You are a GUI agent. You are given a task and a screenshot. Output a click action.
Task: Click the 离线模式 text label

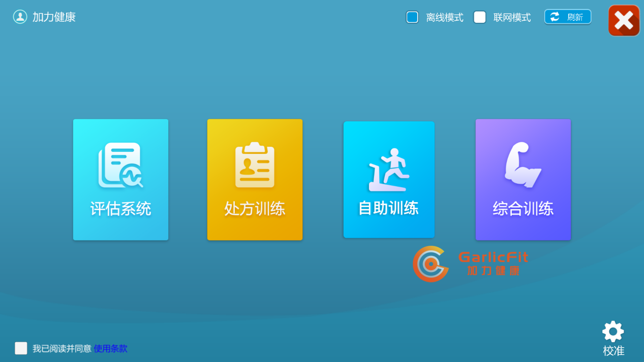pos(444,18)
